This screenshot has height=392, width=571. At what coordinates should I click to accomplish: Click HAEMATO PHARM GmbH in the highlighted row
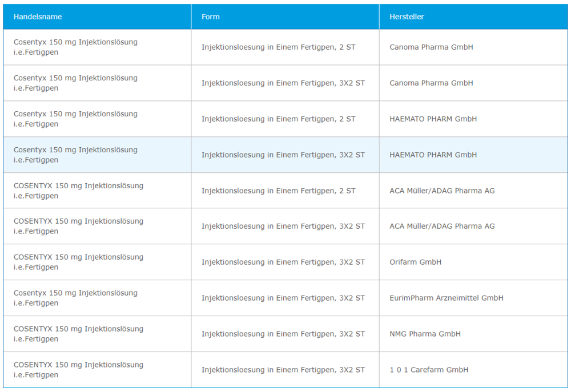[x=433, y=155]
